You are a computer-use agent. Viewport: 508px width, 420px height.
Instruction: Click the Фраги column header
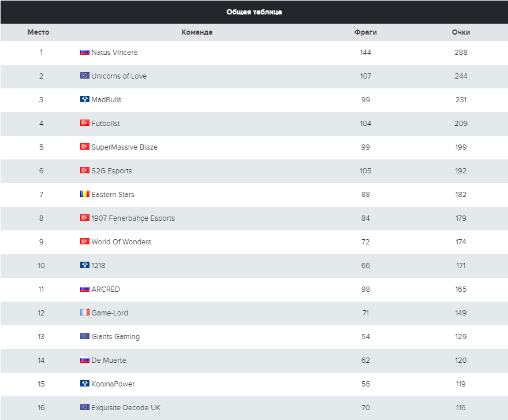pos(365,32)
